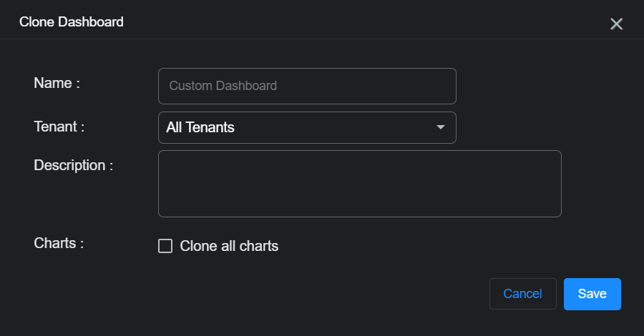Click the "Name :" field label
The width and height of the screenshot is (644, 336).
click(x=57, y=83)
